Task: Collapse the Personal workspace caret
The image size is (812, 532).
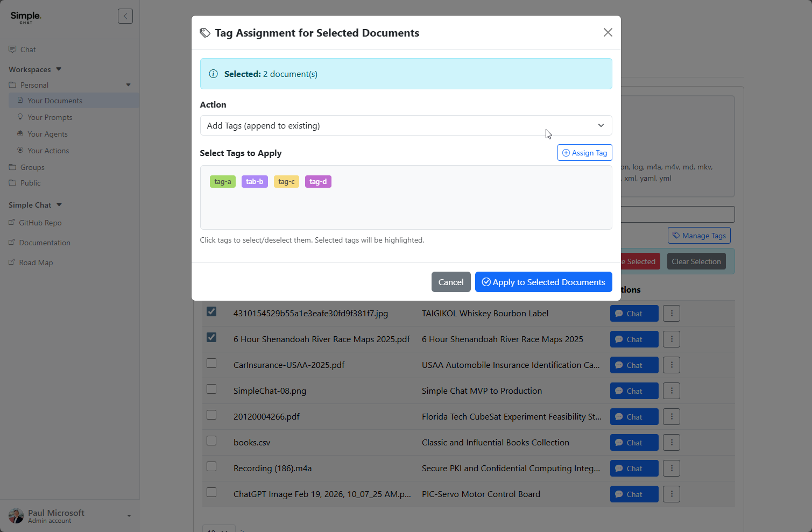Action: click(128, 85)
